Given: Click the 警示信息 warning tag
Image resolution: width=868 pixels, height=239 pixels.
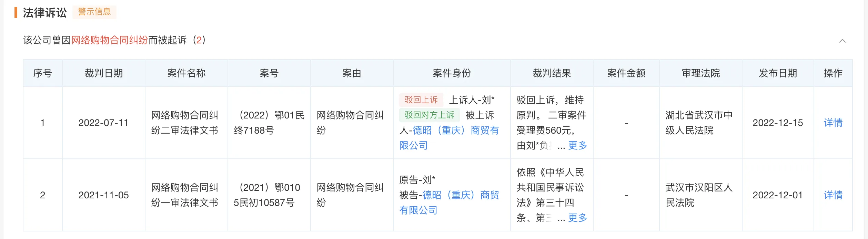Looking at the screenshot, I should [x=94, y=12].
